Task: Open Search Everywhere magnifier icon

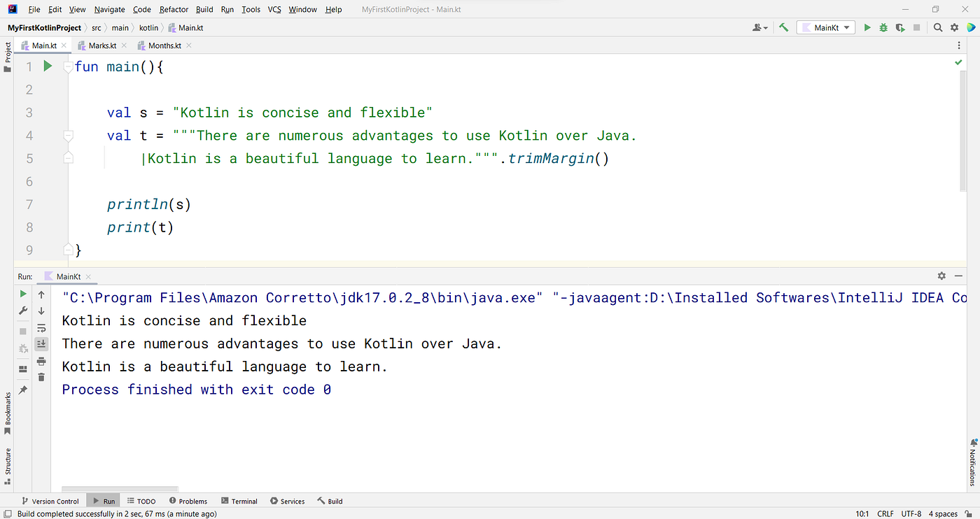Action: click(x=938, y=27)
